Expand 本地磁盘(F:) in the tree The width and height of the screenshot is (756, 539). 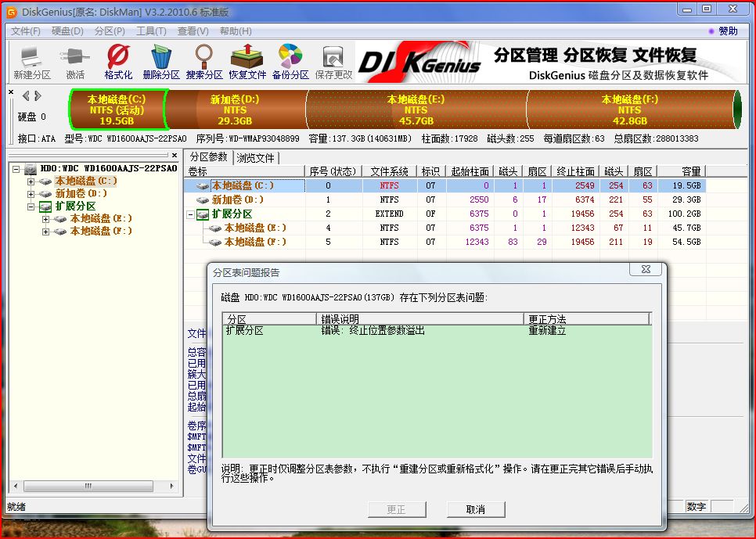pos(46,232)
